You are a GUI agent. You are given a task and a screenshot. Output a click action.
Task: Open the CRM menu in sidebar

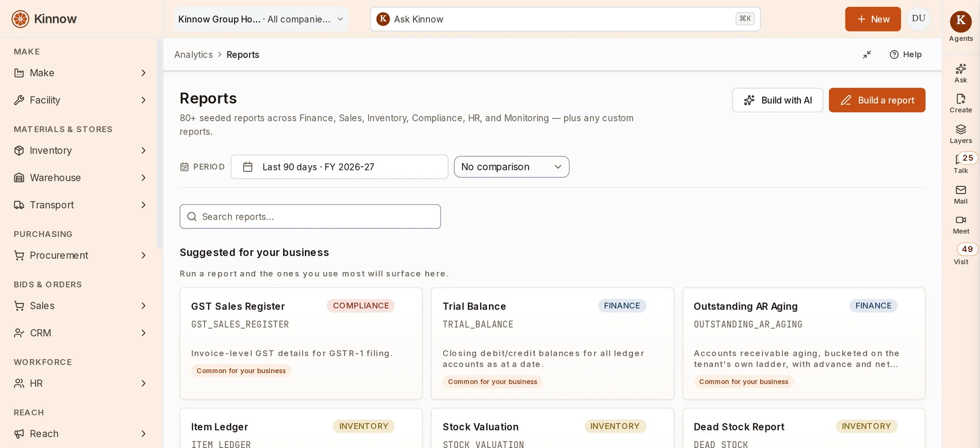(x=82, y=333)
